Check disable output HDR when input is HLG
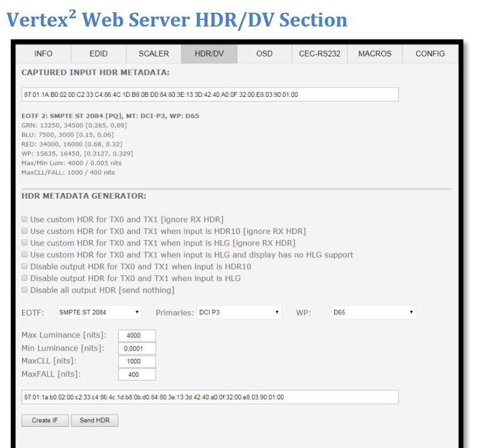The height and width of the screenshot is (448, 478). click(x=24, y=278)
